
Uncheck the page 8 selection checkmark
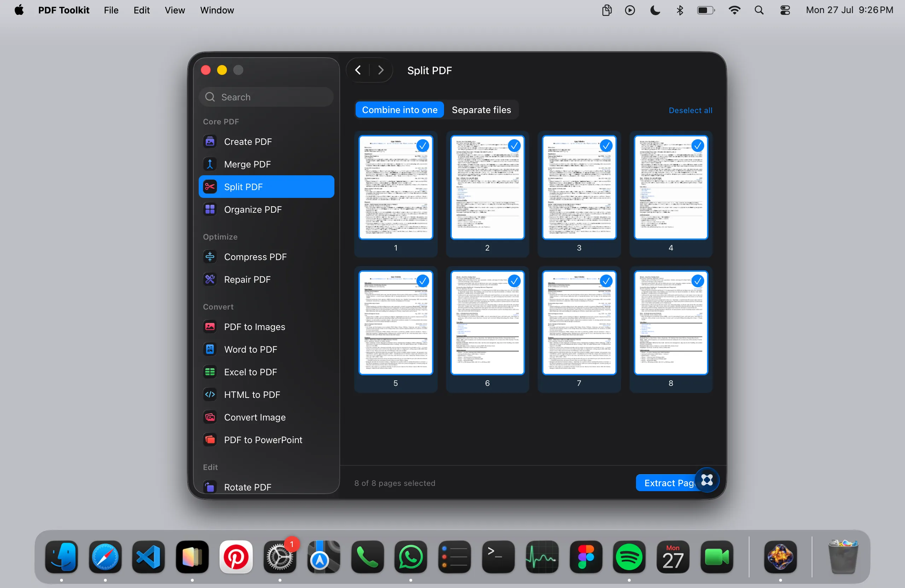698,281
